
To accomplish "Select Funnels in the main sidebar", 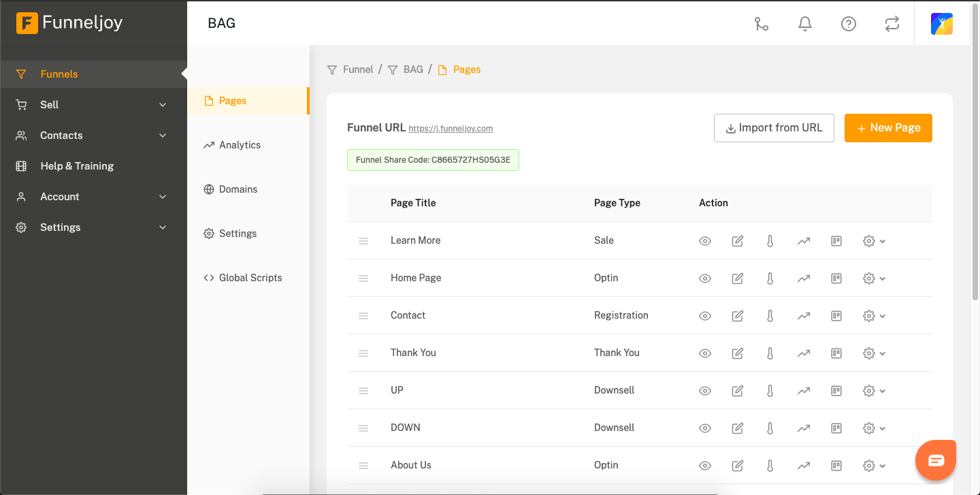I will [93, 74].
